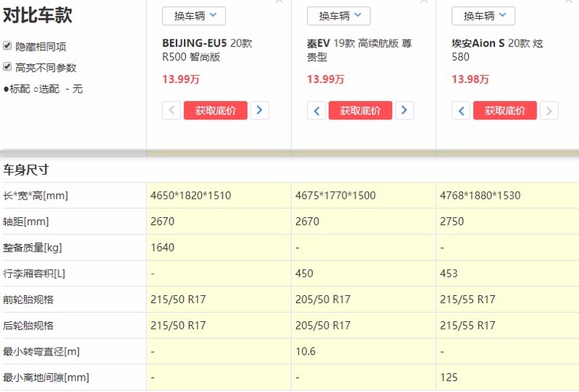This screenshot has width=579, height=392.
Task: Open 换车辆 dropdown for 埃安Aion S
Action: [x=483, y=16]
